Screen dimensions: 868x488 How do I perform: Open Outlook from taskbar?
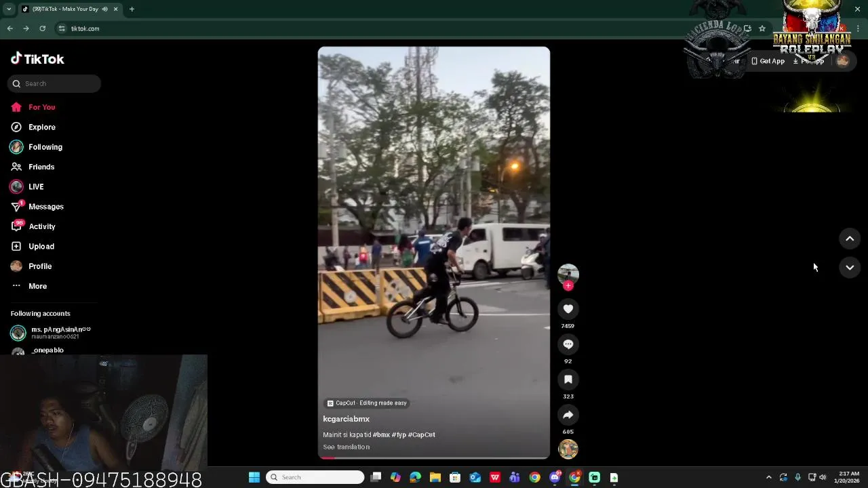tap(475, 477)
